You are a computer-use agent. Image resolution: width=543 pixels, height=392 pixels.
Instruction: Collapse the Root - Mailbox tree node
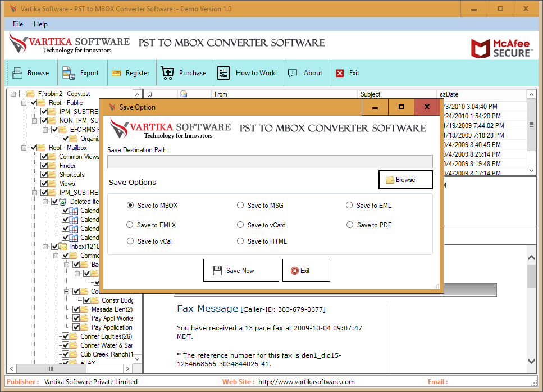(24, 148)
